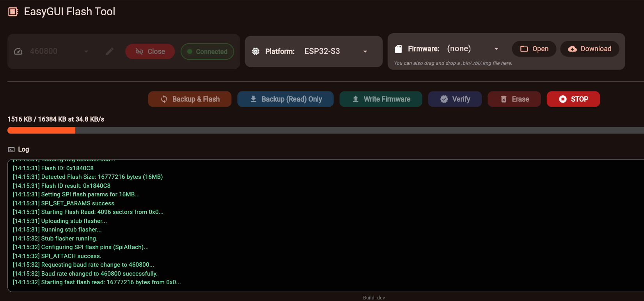Click the 'Detected Flash Size' log line
The height and width of the screenshot is (301, 644).
click(x=88, y=177)
